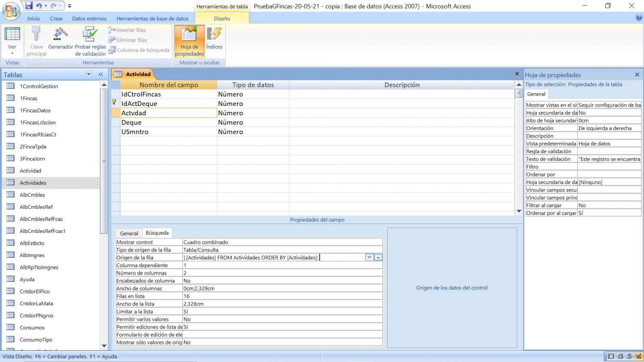Viewport: 644px width, 362px height.
Task: Select the AlbImgnes table
Action: click(x=32, y=255)
